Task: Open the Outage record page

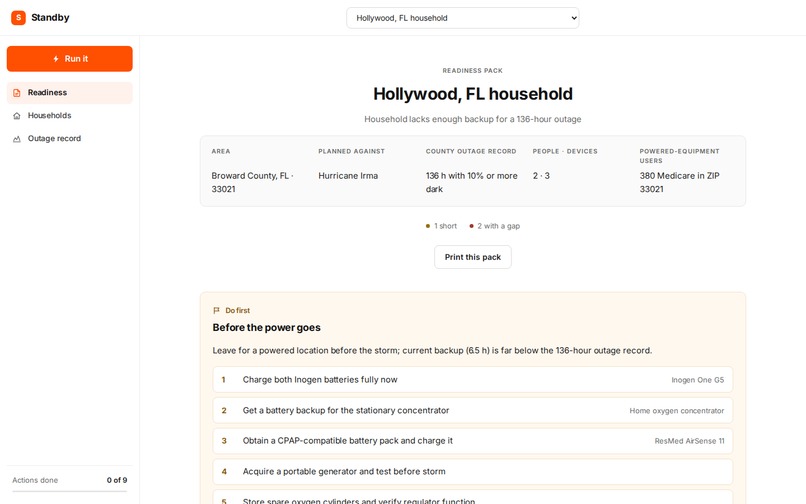Action: coord(69,138)
